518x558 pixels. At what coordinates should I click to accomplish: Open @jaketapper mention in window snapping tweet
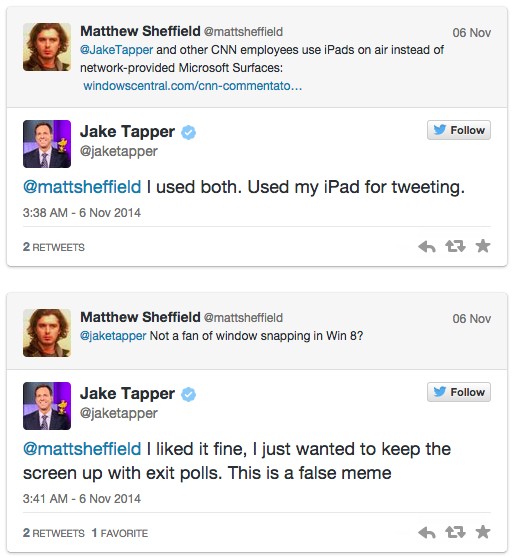(113, 336)
